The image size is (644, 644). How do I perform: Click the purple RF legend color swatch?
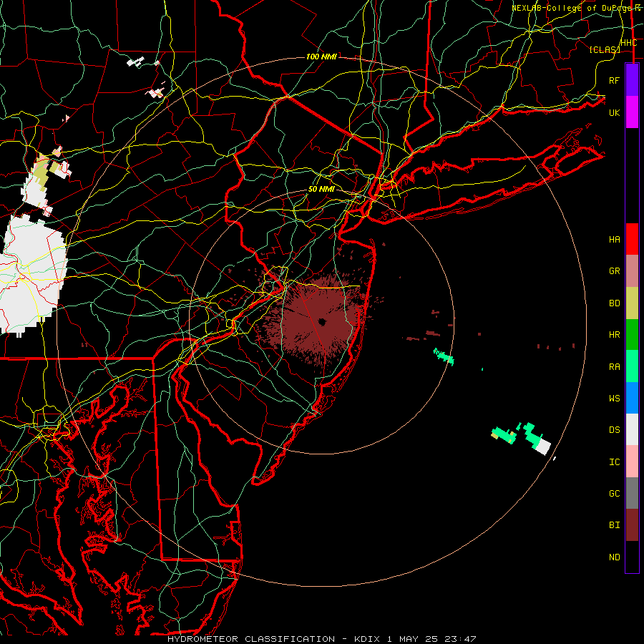(632, 80)
